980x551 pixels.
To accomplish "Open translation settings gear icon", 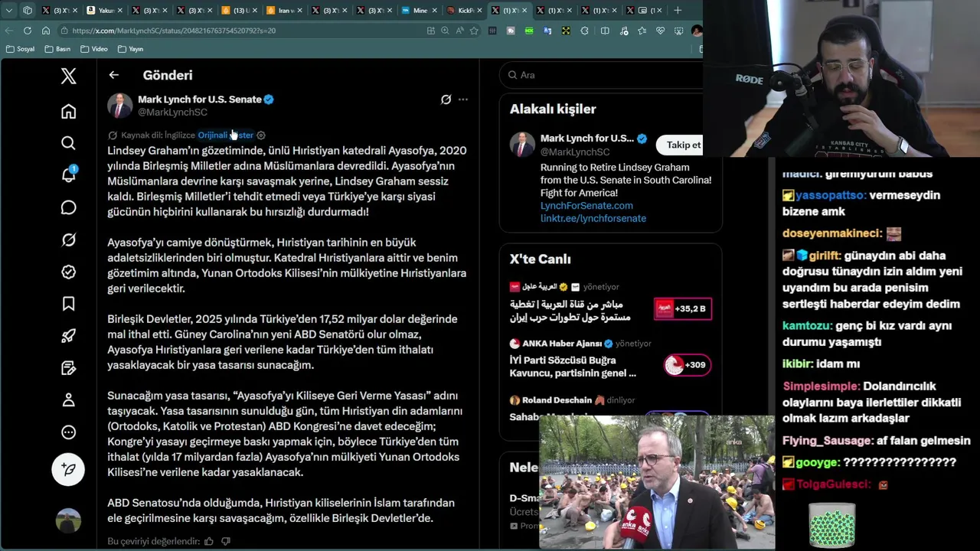I will click(x=261, y=135).
